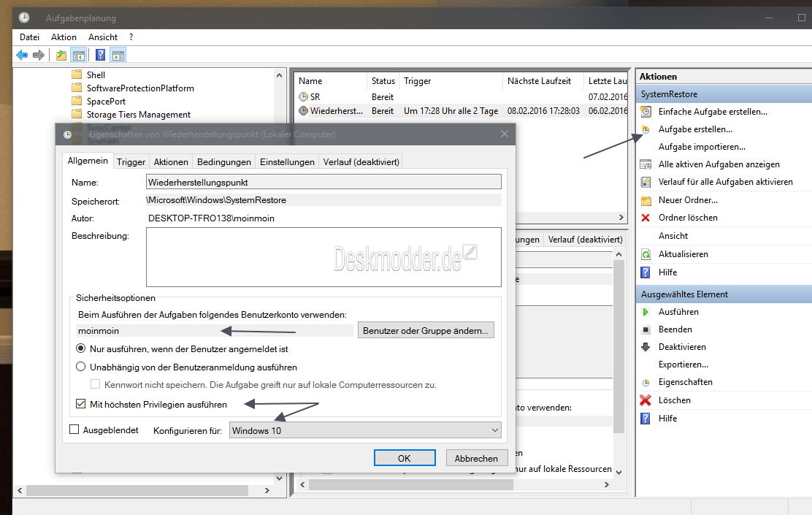Confirm the dialog with OK

point(405,458)
